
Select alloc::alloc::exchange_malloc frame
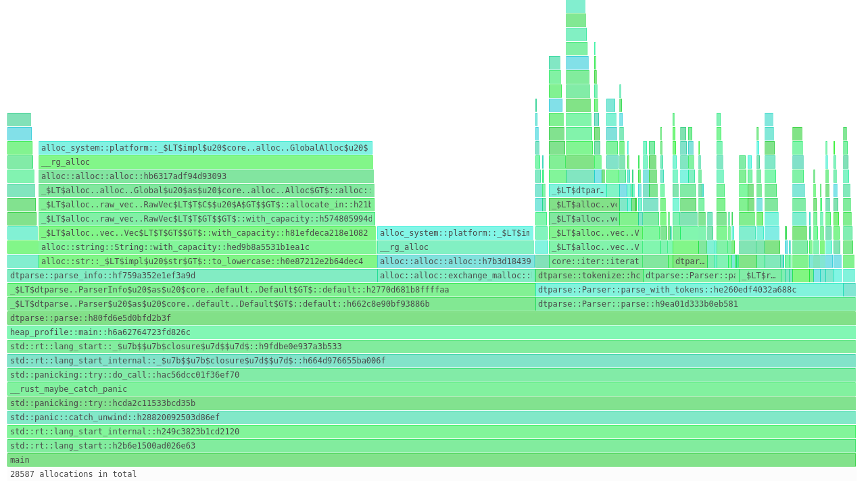click(x=456, y=276)
